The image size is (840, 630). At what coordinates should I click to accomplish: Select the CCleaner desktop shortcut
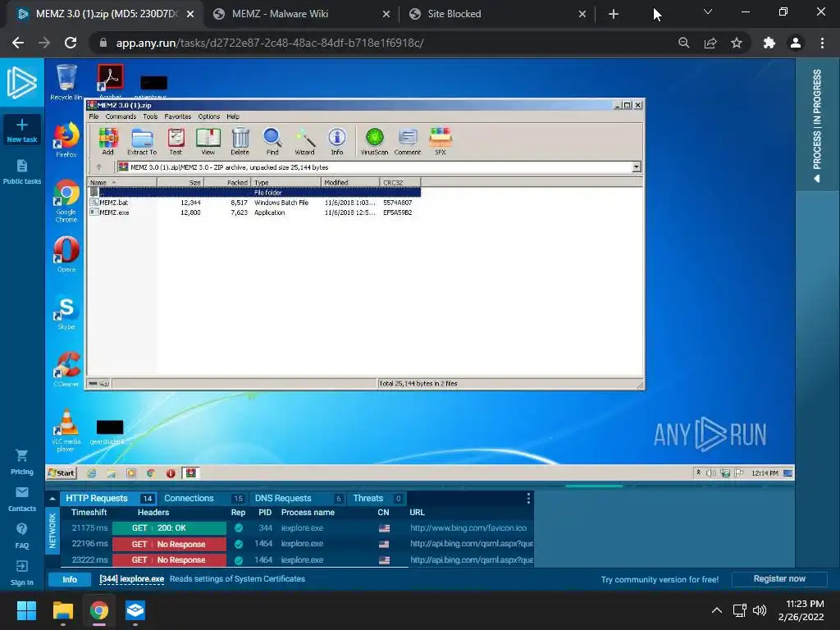[66, 369]
